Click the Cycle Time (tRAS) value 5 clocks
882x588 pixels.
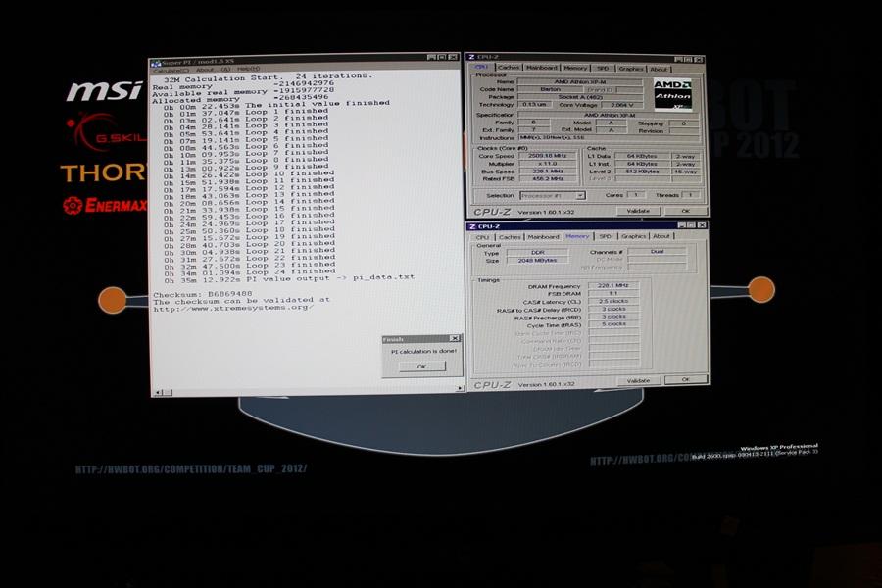[x=613, y=324]
